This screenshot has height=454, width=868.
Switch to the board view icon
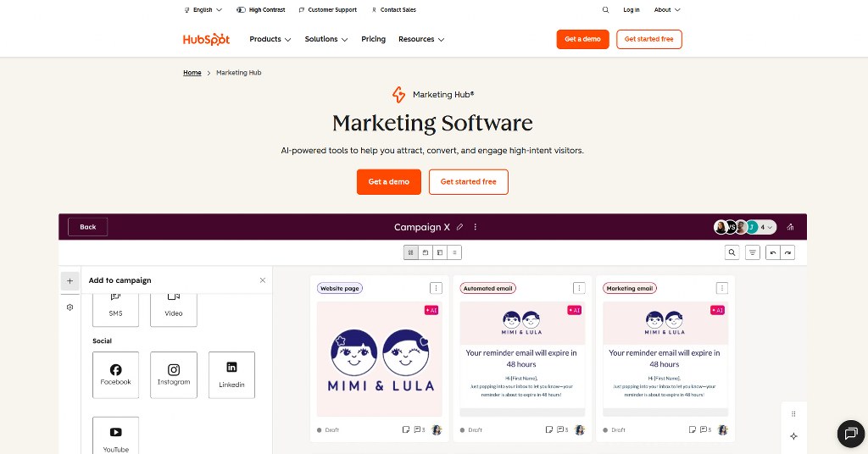pos(411,252)
